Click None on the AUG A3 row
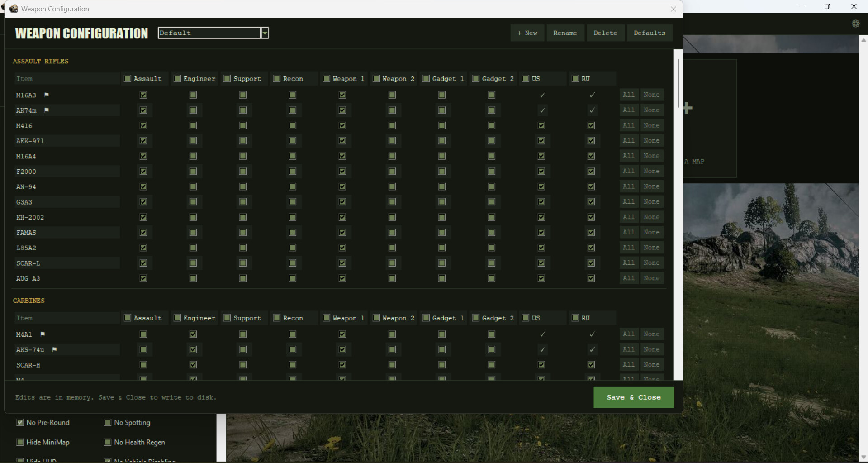This screenshot has height=463, width=868. [652, 278]
